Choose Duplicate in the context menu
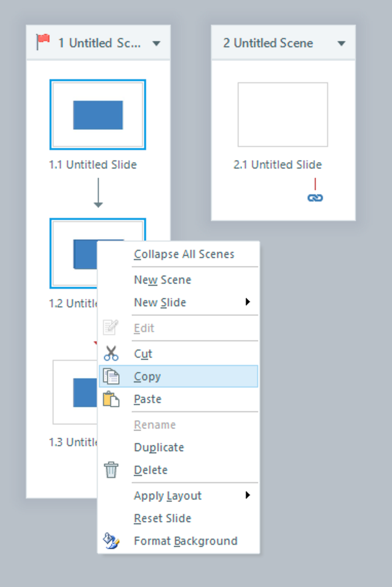 click(x=159, y=447)
